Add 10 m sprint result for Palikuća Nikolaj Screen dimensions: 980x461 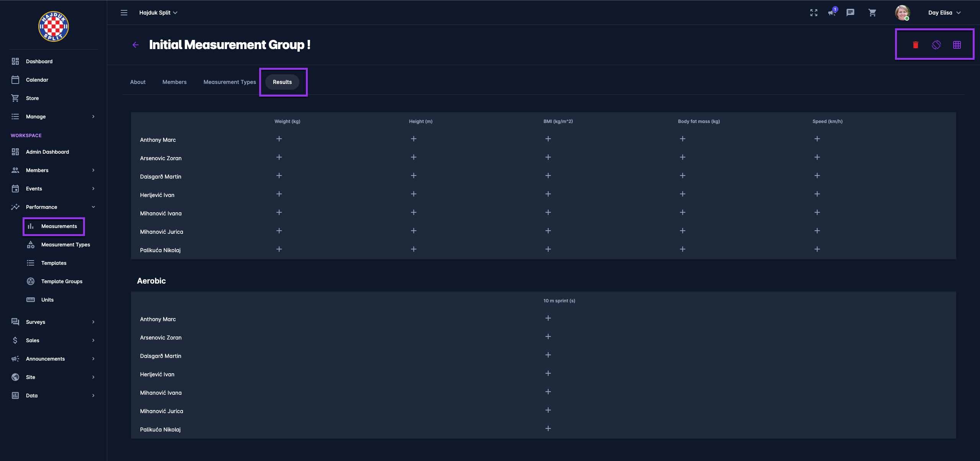pos(548,428)
